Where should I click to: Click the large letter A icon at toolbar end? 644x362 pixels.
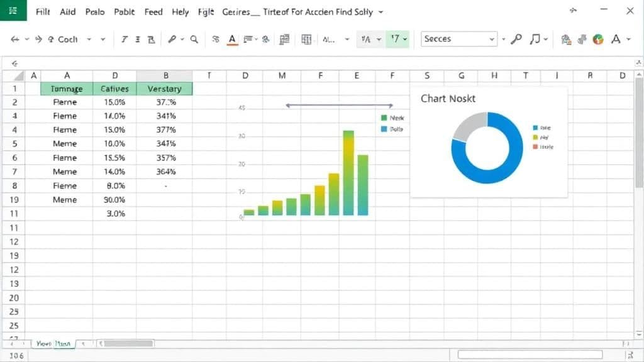click(x=616, y=39)
